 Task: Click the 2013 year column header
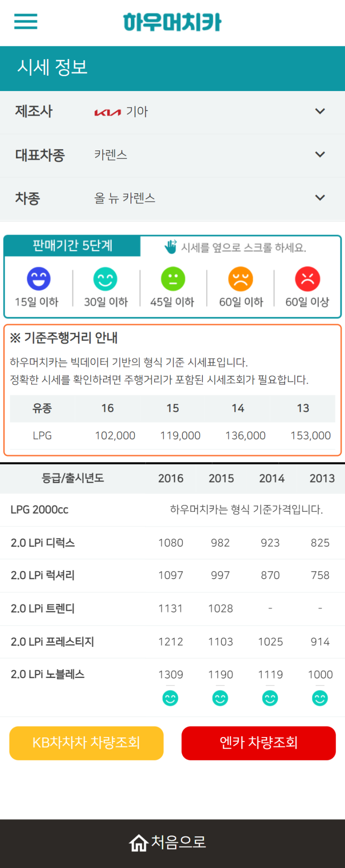click(x=322, y=478)
